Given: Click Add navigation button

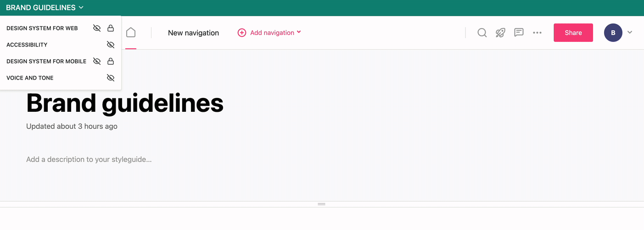Looking at the screenshot, I should (x=269, y=33).
